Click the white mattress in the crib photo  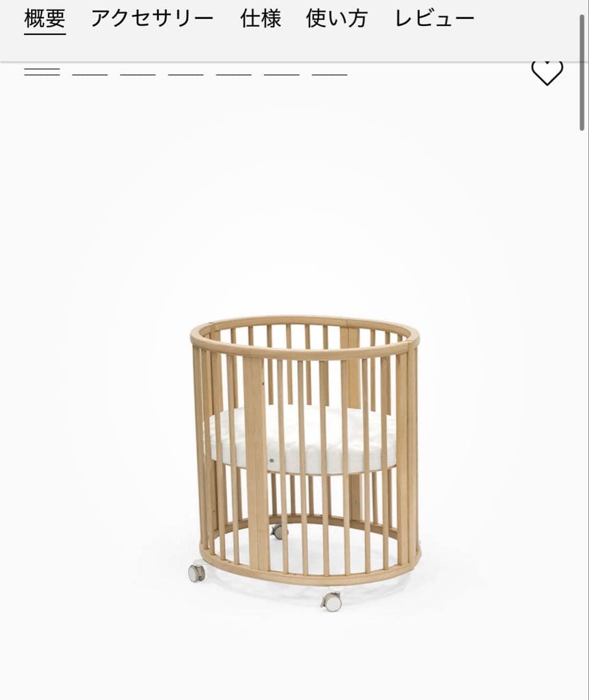coord(303,438)
